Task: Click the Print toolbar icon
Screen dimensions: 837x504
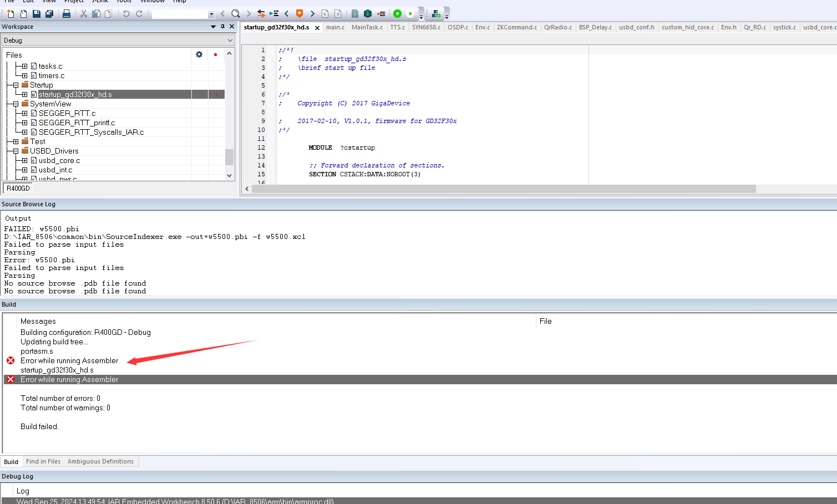Action: point(67,14)
